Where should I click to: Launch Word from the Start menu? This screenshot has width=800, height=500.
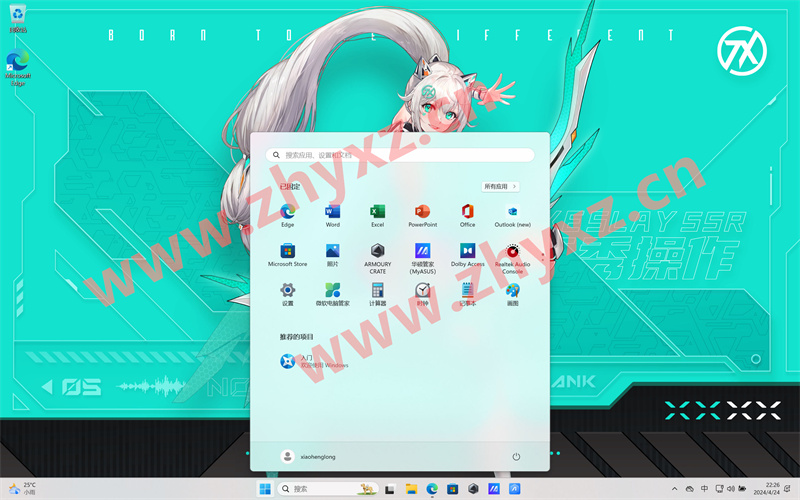(x=332, y=215)
